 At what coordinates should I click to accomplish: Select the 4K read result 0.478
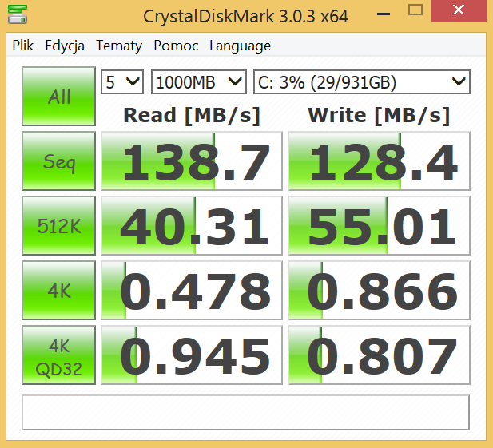[x=192, y=291]
